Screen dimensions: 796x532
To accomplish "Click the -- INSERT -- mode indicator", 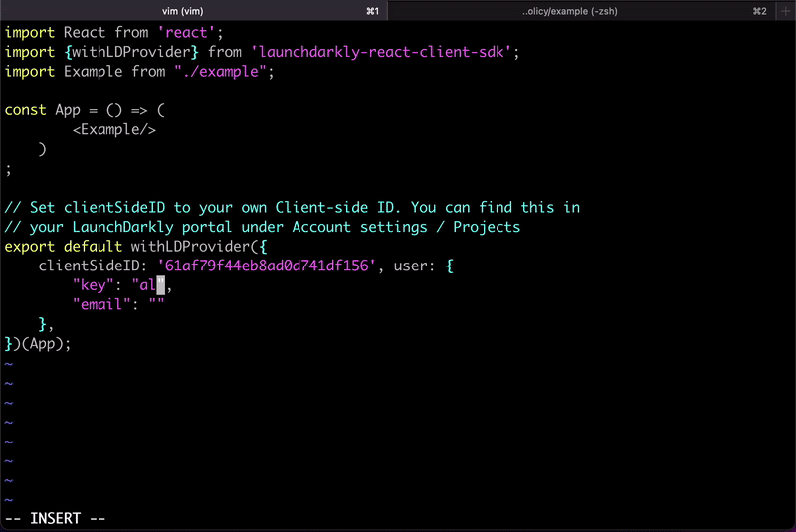I will 55,518.
